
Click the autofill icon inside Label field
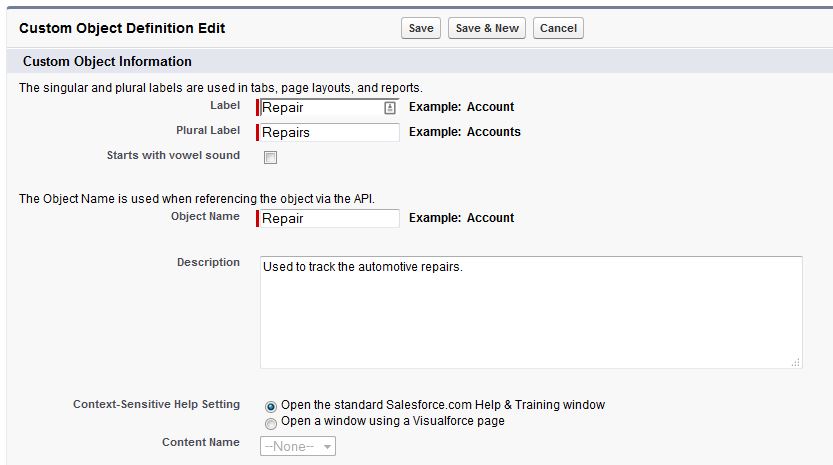pyautogui.click(x=390, y=107)
